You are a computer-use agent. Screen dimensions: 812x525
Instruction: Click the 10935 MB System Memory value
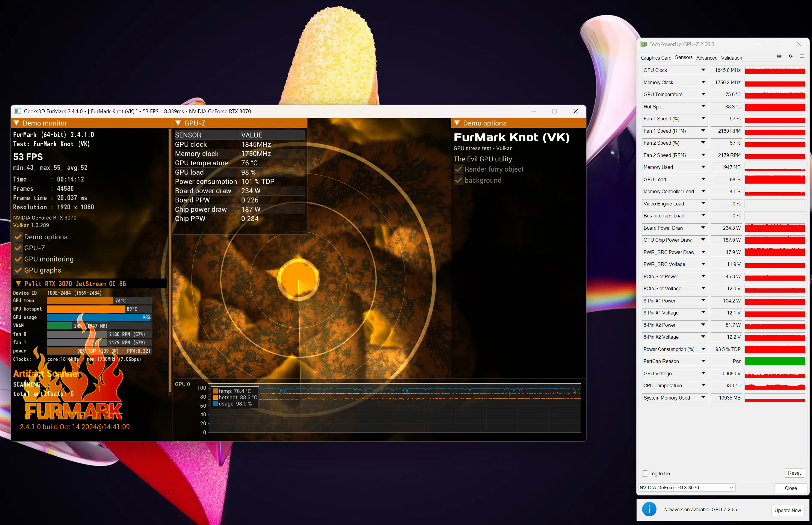click(727, 398)
